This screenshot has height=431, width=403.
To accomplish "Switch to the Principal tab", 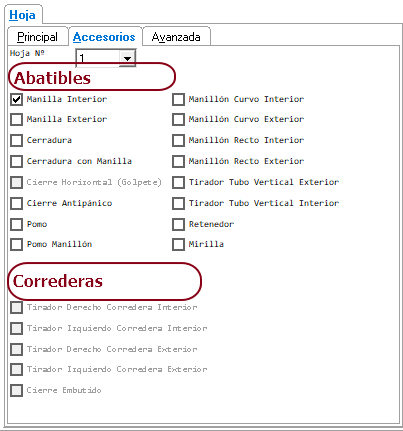I will click(x=37, y=37).
